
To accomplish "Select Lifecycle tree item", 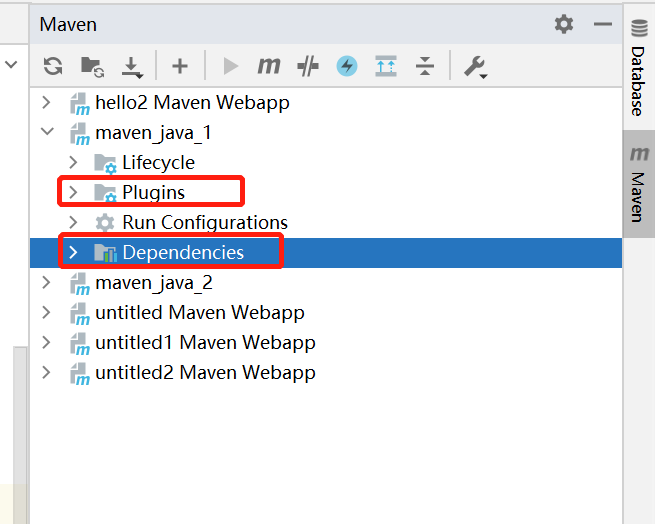I will (x=326, y=163).
